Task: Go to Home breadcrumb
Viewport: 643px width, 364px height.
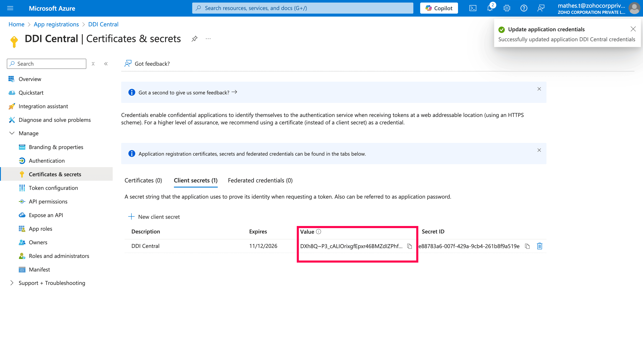Action: click(17, 24)
